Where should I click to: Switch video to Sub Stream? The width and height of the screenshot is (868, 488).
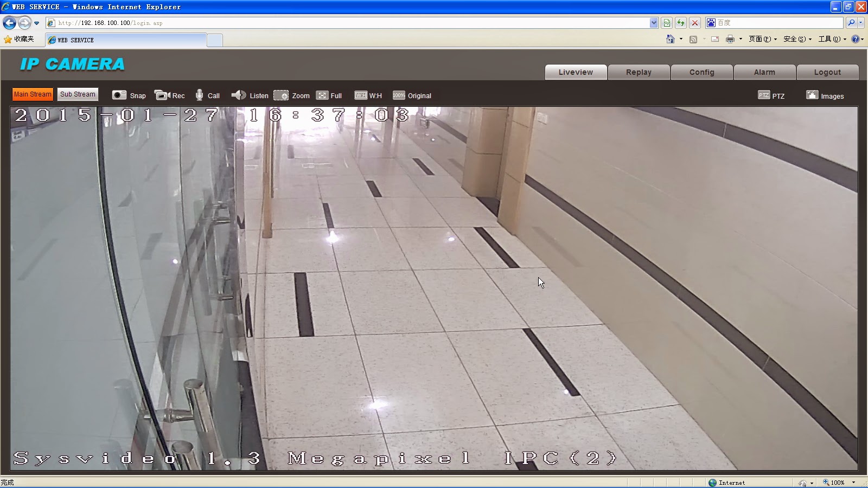tap(78, 94)
